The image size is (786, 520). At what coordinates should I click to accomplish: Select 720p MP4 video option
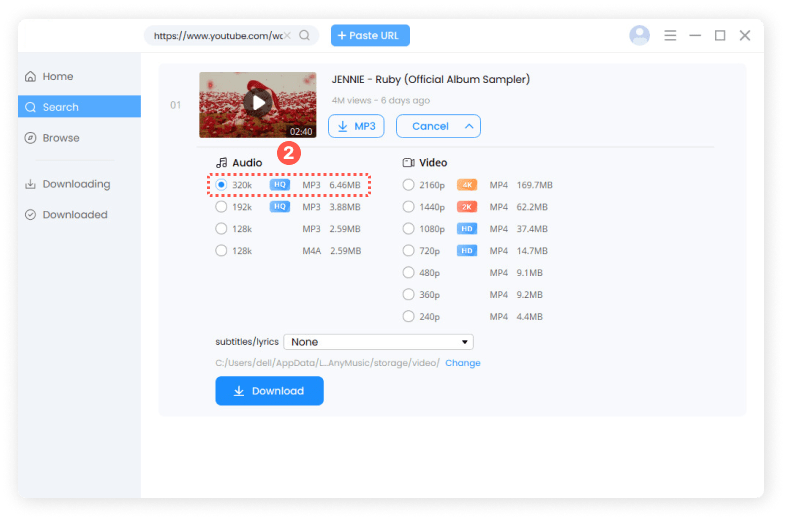tap(409, 251)
